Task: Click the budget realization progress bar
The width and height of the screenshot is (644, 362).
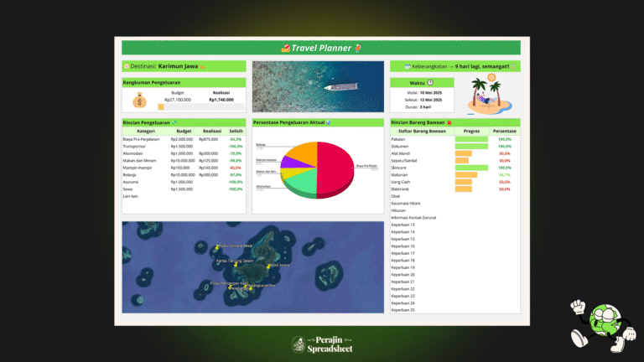Action: tap(201, 107)
